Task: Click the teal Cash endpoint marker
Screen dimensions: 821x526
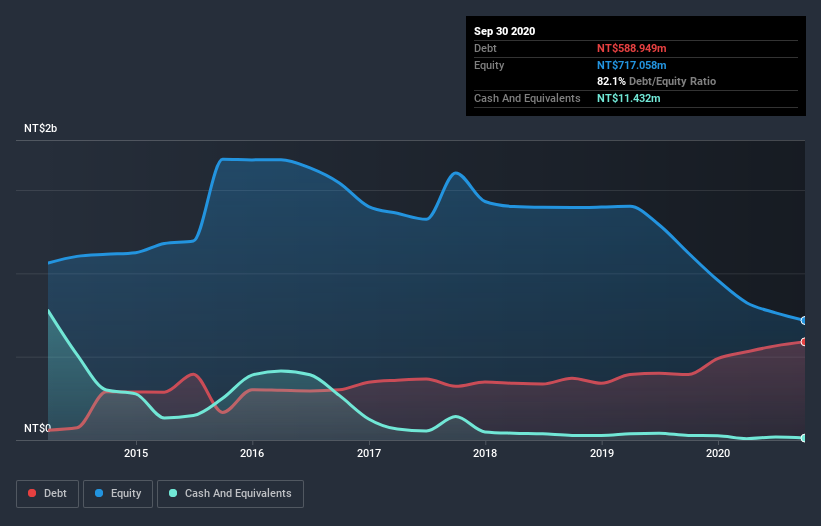Action: (x=804, y=438)
